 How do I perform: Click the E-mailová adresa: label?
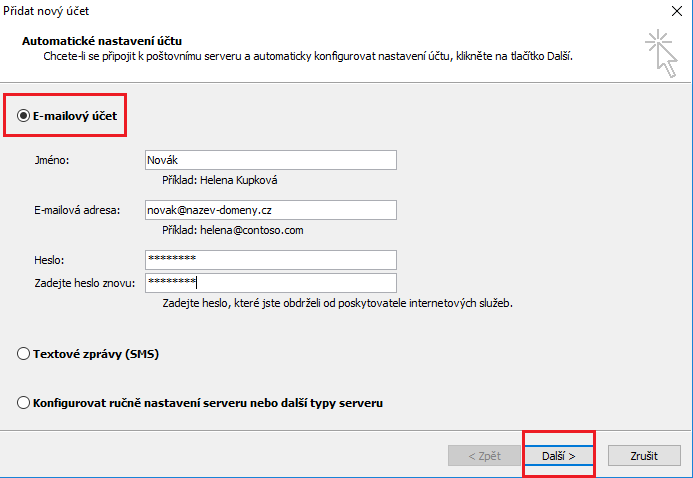[x=76, y=209]
